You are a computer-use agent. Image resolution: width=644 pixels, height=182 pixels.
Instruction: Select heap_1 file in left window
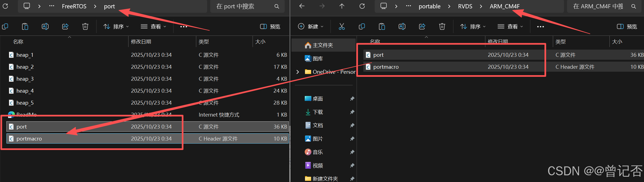click(x=147, y=55)
